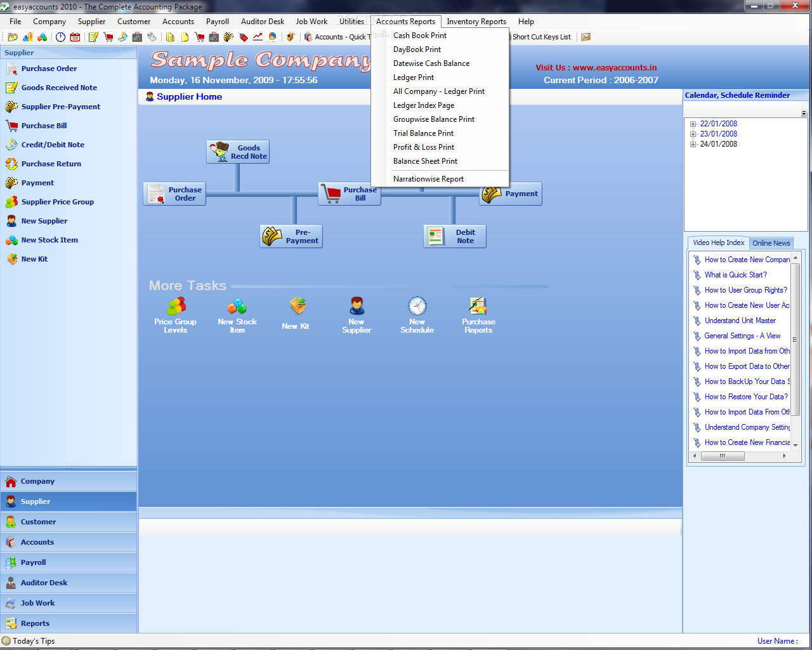Open the Payroll menu in the menu bar

point(218,22)
